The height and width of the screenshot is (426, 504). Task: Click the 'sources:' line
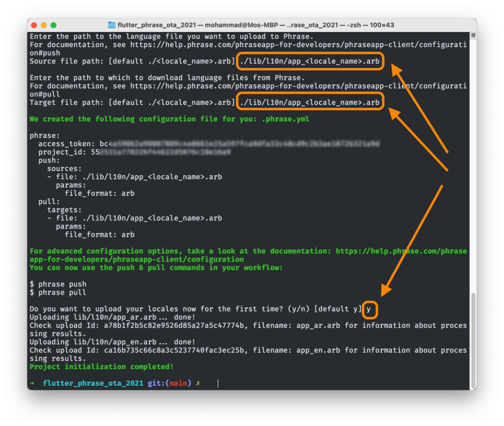click(x=64, y=169)
